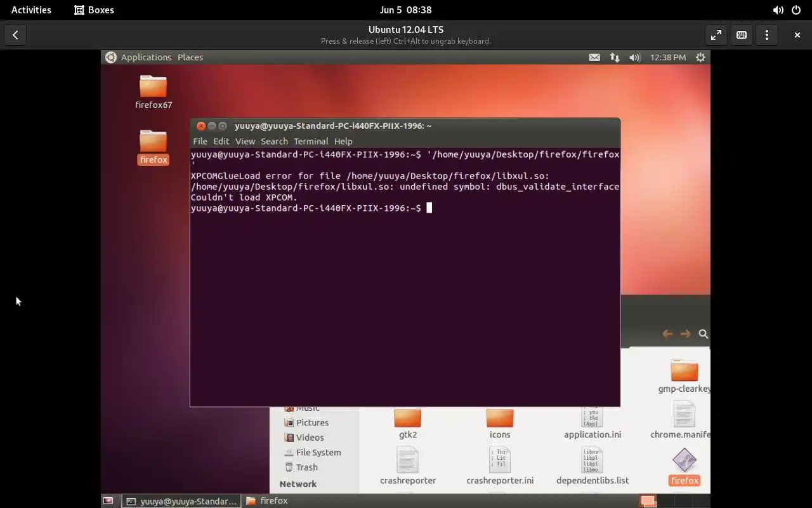
Task: Open host power menu icon
Action: click(796, 10)
